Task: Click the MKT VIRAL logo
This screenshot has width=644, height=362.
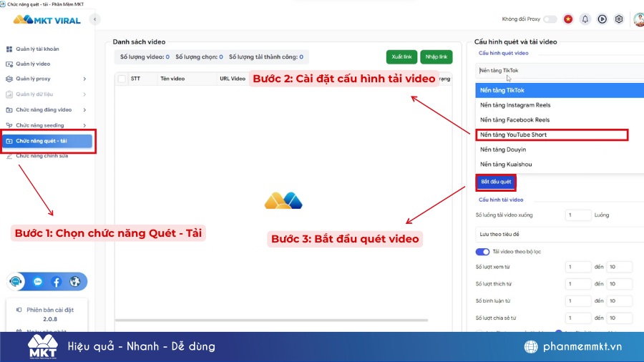Action: coord(47,20)
